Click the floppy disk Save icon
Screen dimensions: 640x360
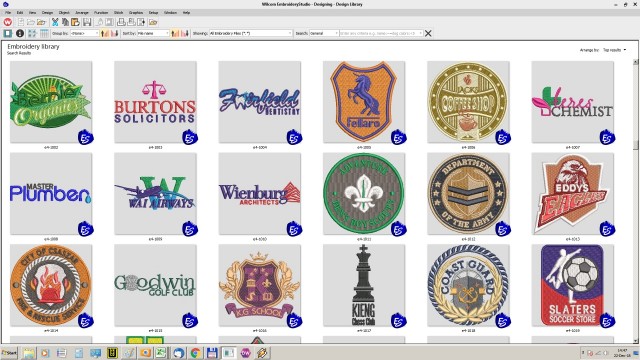click(x=87, y=22)
